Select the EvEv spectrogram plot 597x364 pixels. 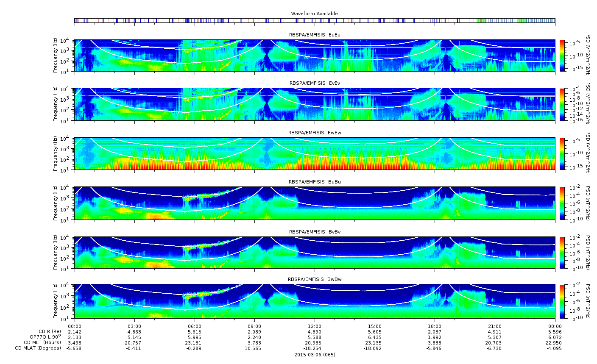click(x=315, y=104)
